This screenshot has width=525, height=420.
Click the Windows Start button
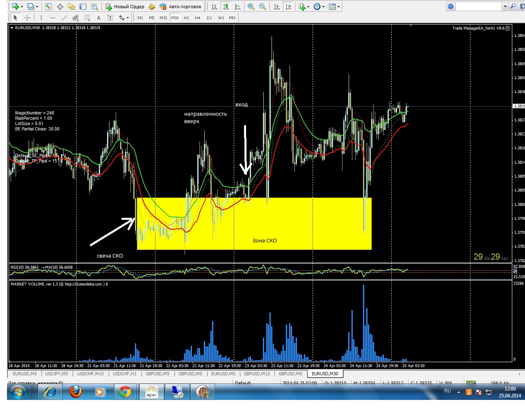[18, 392]
